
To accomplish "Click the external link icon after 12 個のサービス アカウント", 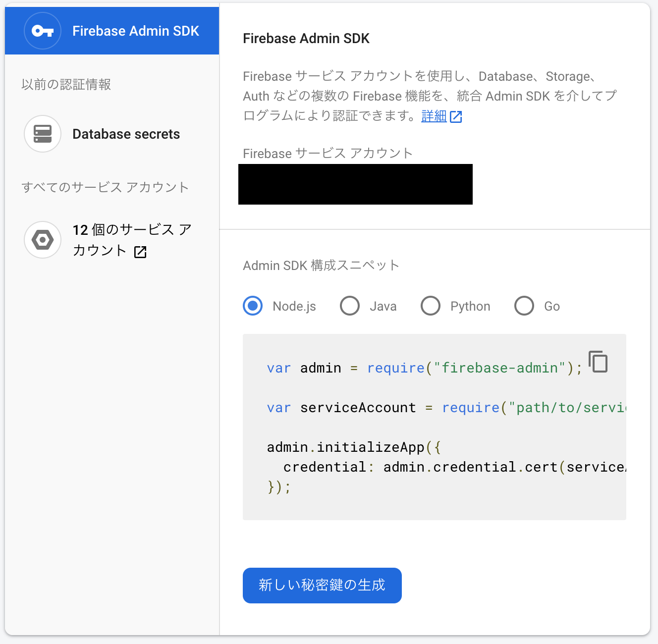I will pyautogui.click(x=141, y=252).
